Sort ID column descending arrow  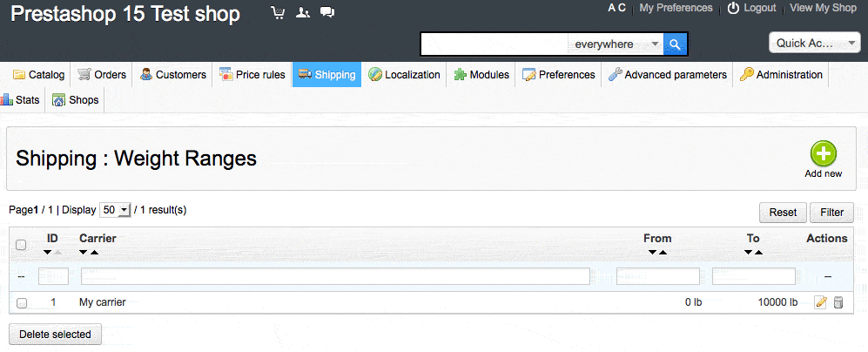[48, 253]
